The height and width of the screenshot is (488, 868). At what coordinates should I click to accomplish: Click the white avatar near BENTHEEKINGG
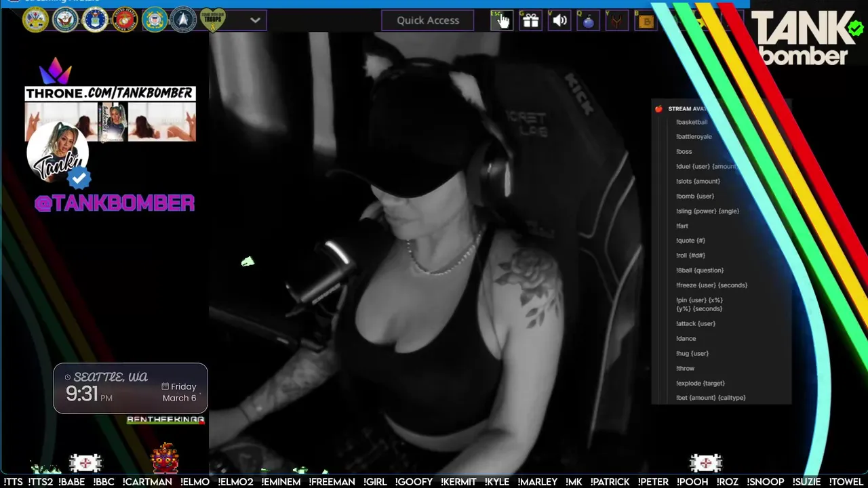85,463
